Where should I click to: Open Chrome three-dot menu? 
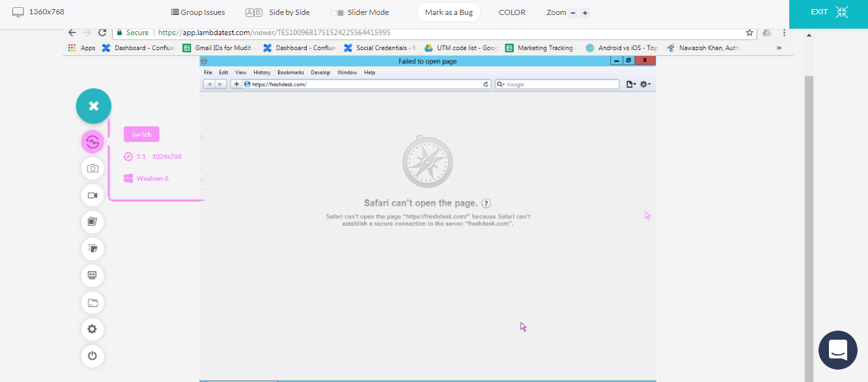784,33
